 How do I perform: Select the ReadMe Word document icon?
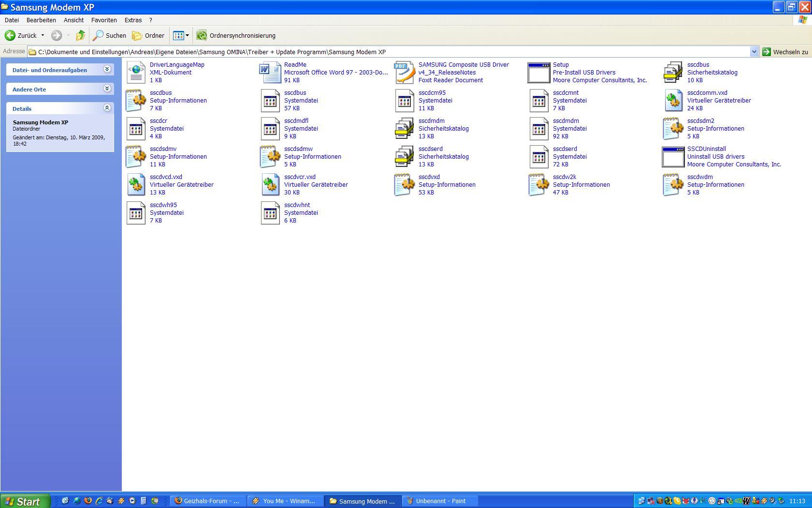click(270, 73)
